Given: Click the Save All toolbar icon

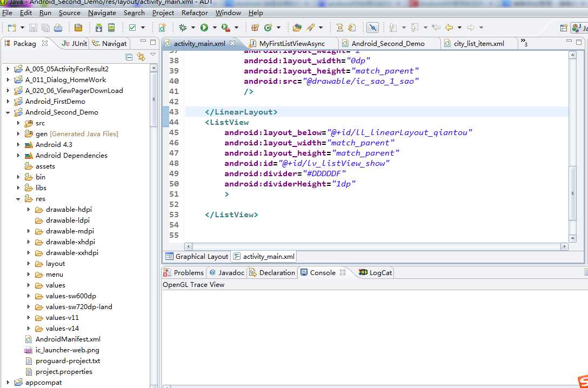Looking at the screenshot, I should tap(45, 28).
